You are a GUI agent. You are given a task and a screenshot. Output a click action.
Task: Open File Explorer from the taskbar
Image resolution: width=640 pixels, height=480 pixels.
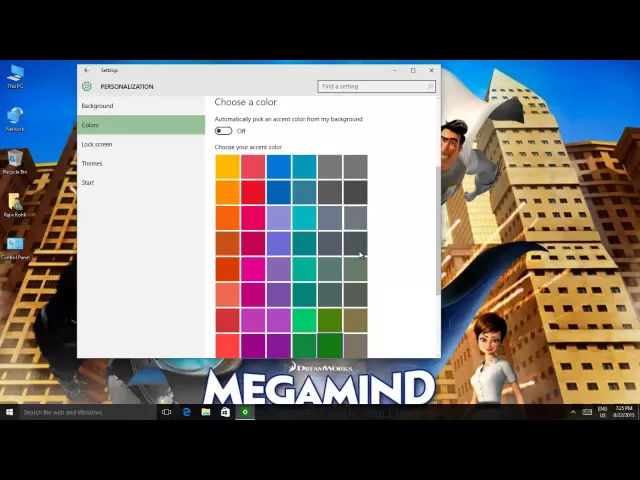point(206,412)
